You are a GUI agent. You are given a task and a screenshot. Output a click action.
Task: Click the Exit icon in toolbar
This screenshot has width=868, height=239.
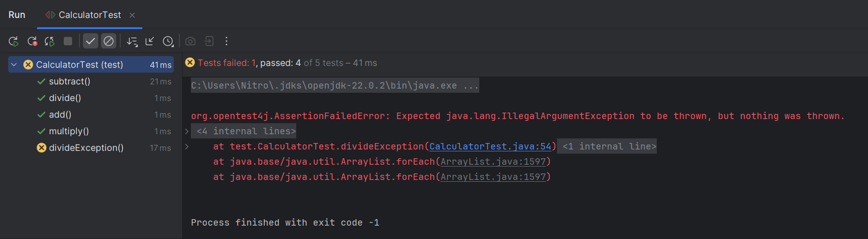(209, 42)
